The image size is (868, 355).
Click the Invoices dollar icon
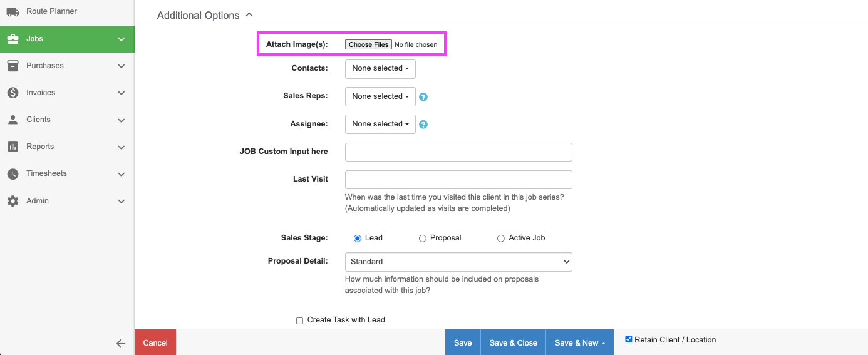point(13,93)
